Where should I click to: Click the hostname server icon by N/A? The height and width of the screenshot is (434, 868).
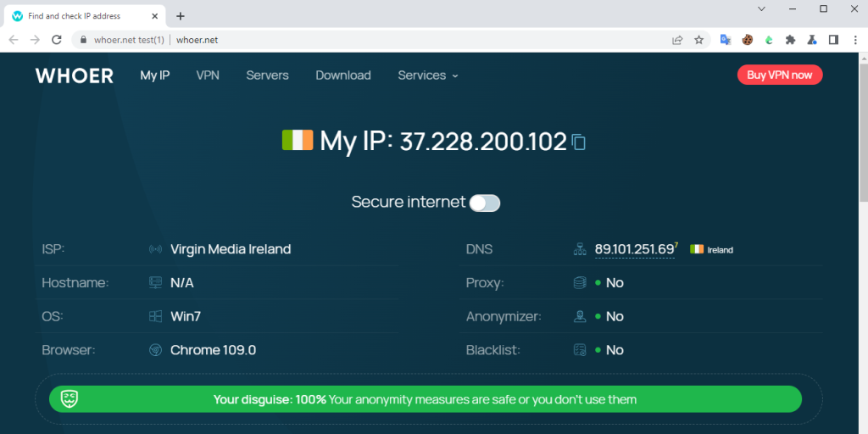tap(156, 283)
